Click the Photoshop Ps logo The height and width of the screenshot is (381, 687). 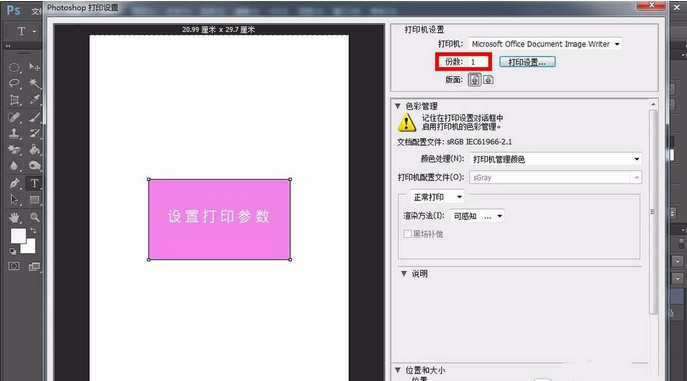13,10
